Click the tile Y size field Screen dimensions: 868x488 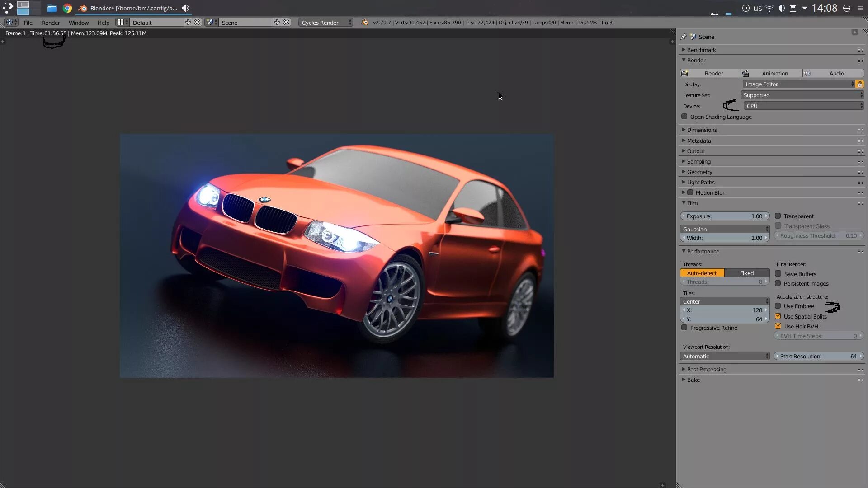(725, 319)
